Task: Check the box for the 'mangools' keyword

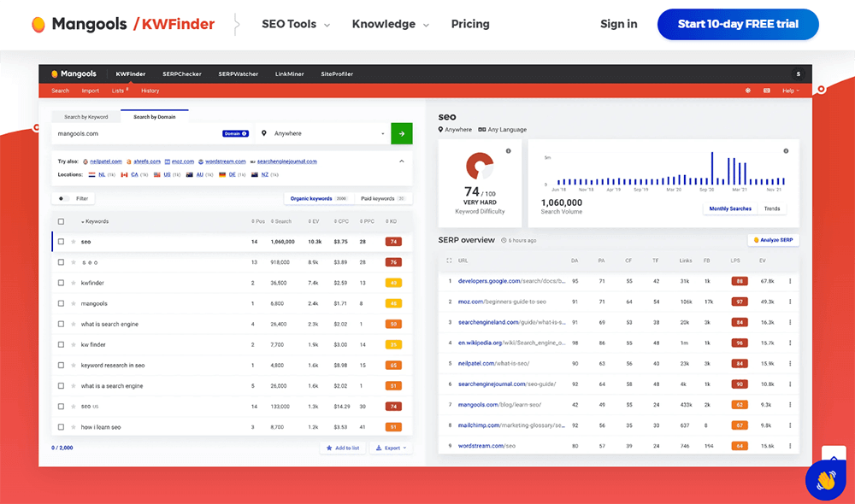Action: 61,303
